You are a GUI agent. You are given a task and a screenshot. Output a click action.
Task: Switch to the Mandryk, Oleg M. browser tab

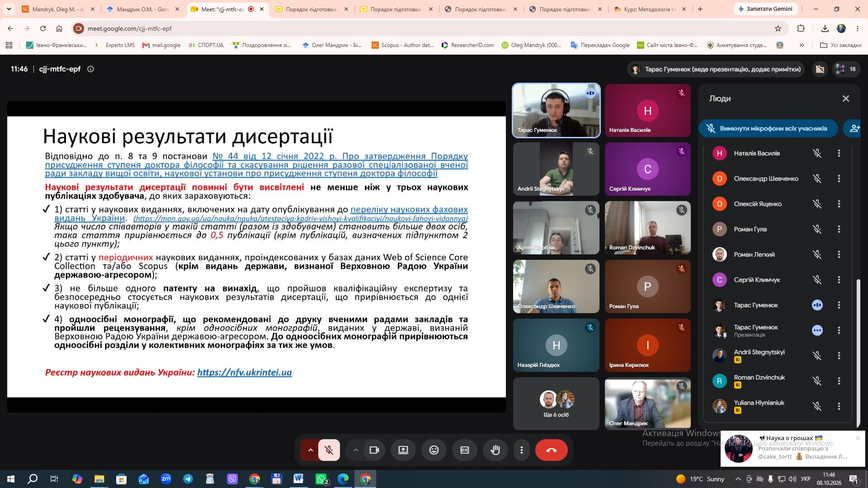(x=58, y=9)
